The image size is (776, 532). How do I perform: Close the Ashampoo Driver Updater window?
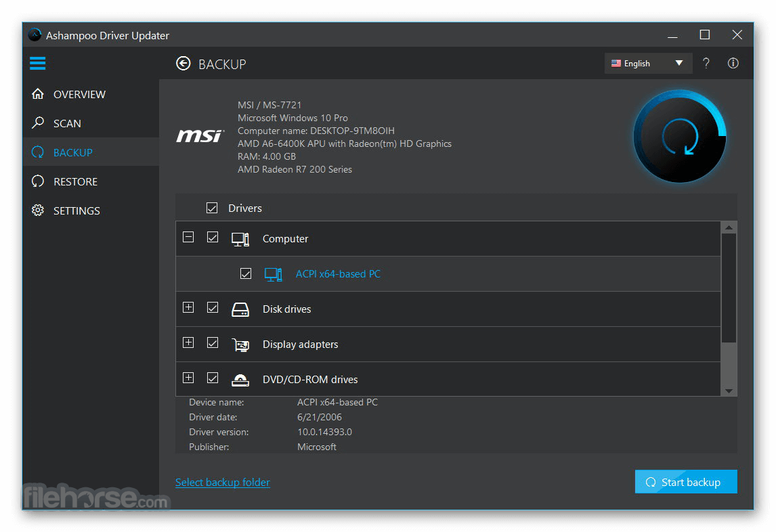[737, 35]
